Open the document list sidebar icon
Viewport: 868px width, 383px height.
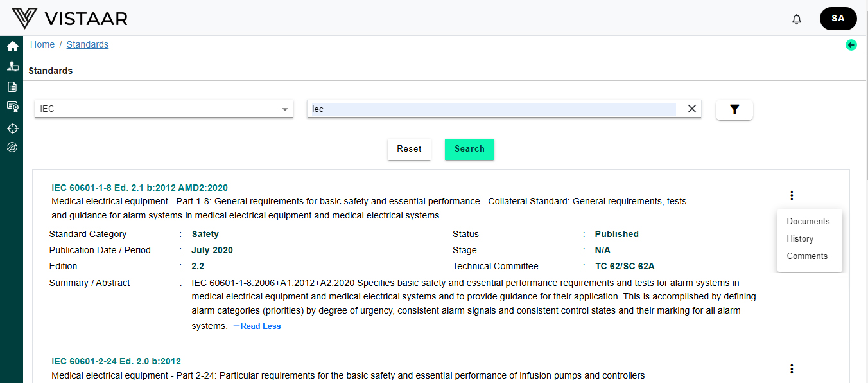point(12,87)
